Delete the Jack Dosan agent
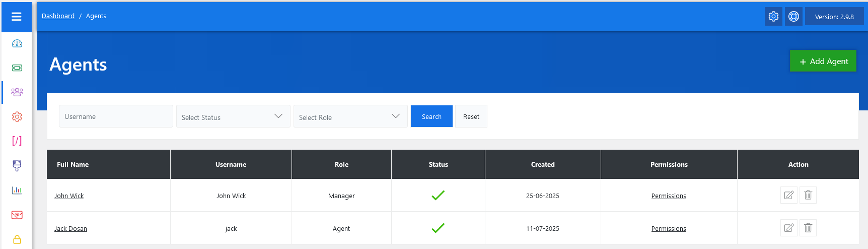The image size is (868, 249). click(808, 228)
